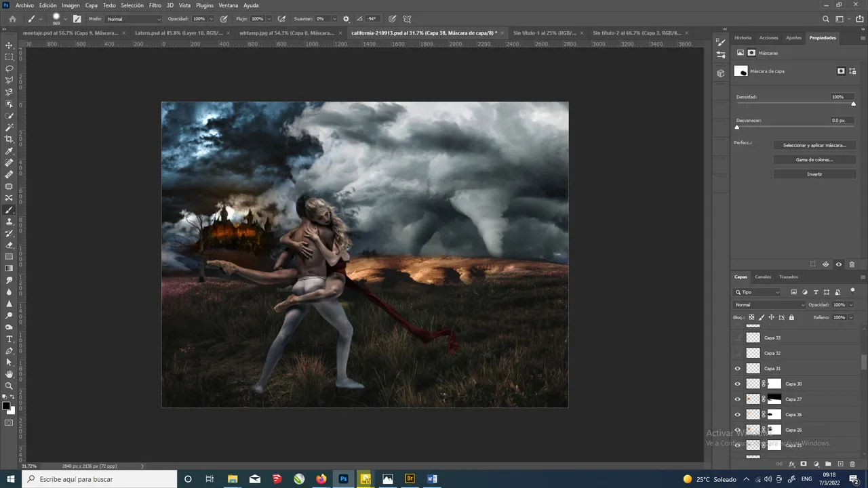Select the Zoom tool

tap(9, 386)
